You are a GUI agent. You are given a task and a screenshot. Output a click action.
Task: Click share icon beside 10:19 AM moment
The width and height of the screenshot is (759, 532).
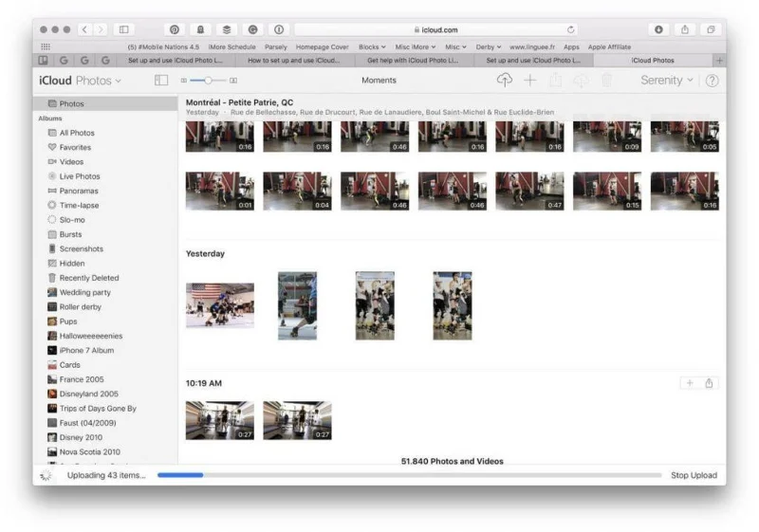click(x=709, y=383)
